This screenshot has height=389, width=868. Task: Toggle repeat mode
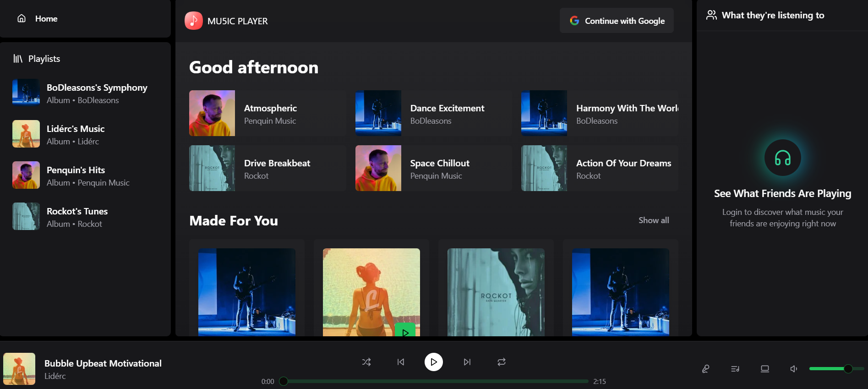[x=502, y=362]
